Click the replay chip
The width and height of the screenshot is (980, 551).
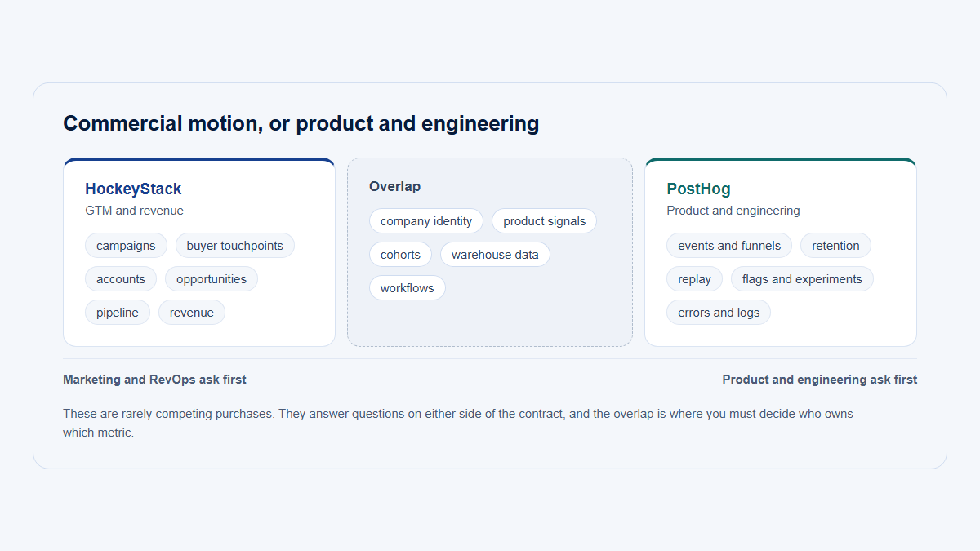pos(694,279)
